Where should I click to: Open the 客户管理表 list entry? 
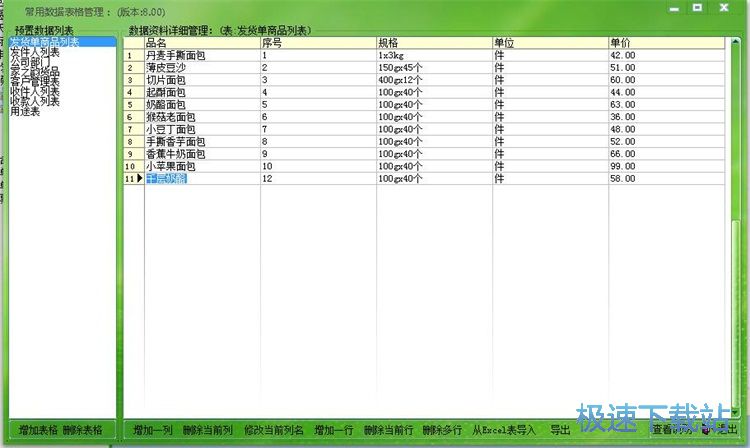(x=35, y=82)
